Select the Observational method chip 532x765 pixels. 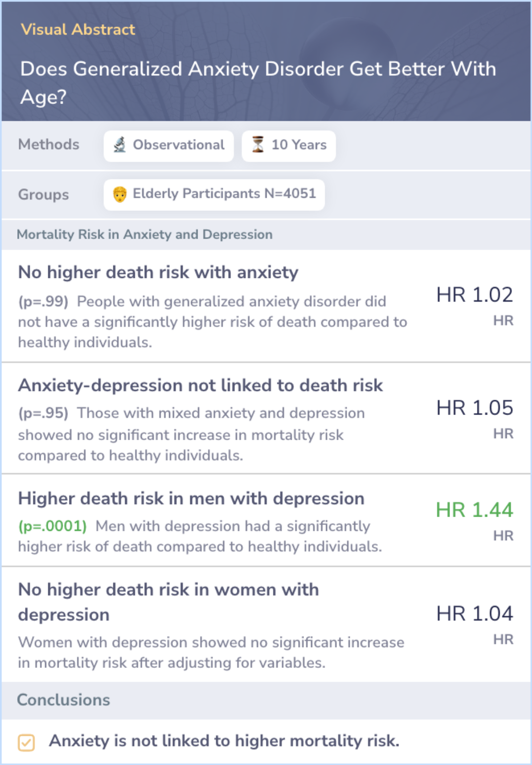pos(168,146)
